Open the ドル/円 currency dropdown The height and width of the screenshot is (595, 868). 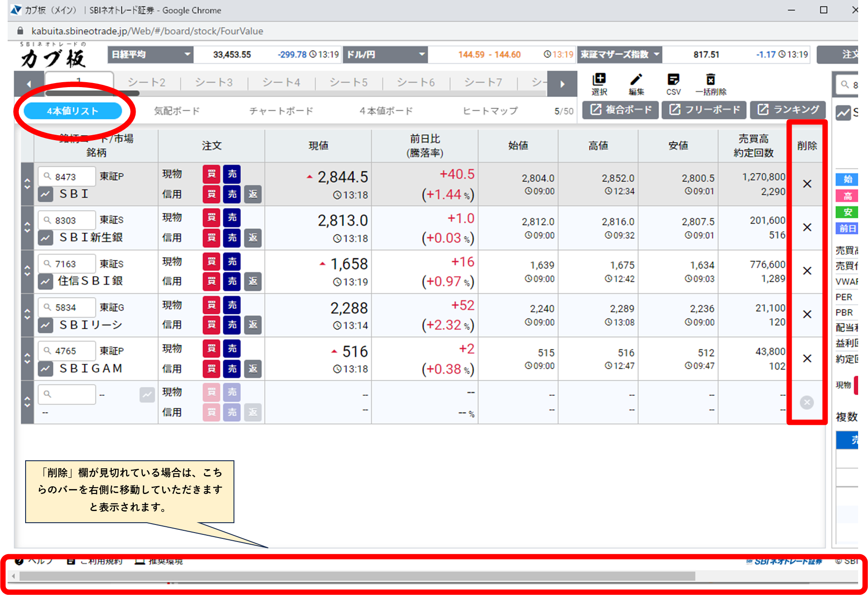385,54
